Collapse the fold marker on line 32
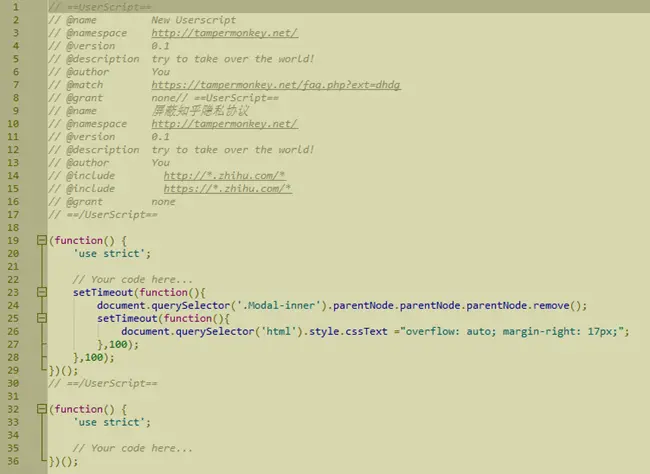The height and width of the screenshot is (474, 650). click(x=41, y=409)
